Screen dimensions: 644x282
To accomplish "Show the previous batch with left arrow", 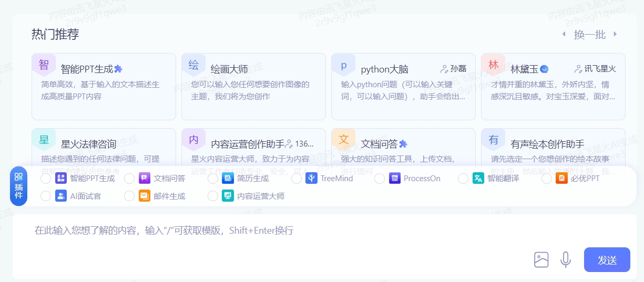I will (x=564, y=34).
